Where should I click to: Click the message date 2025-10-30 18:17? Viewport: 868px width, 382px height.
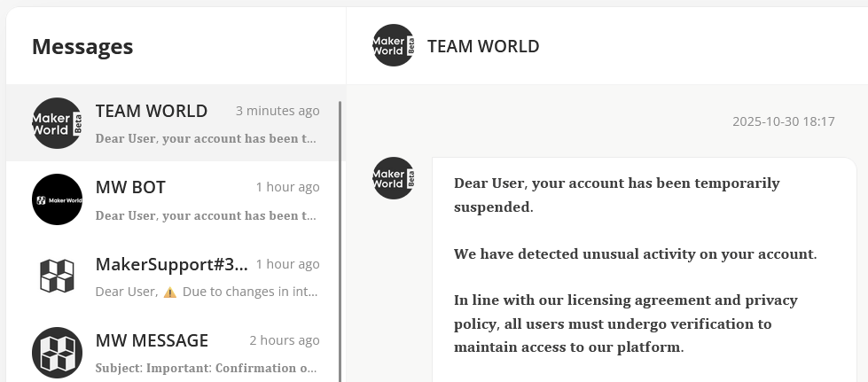[x=783, y=121]
